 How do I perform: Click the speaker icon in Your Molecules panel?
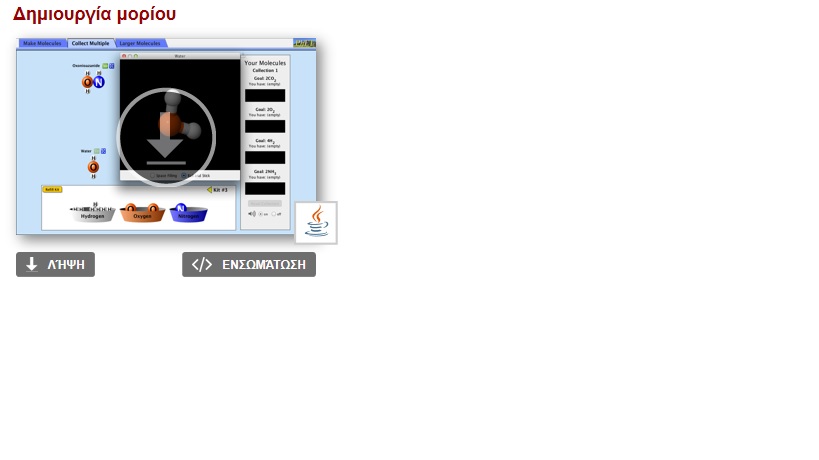[x=251, y=213]
